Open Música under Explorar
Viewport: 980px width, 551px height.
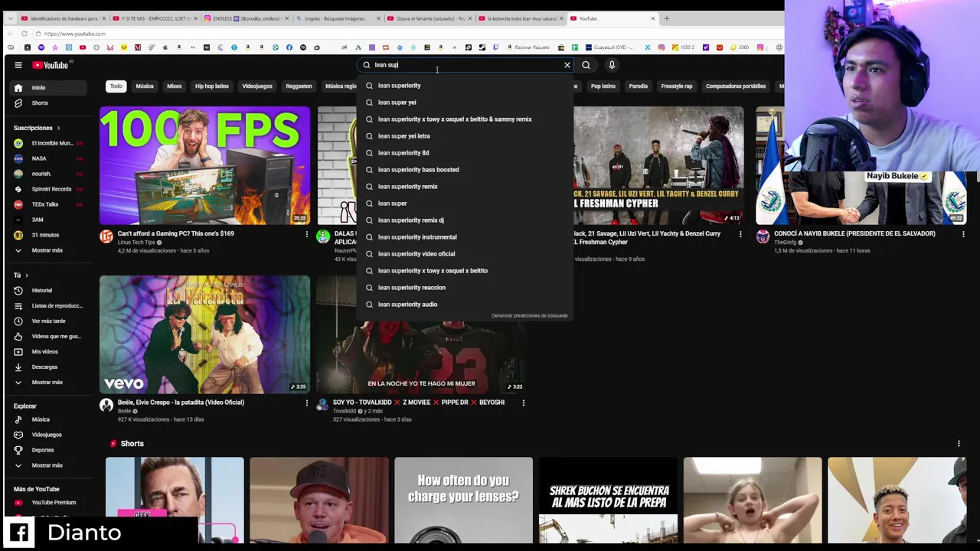pyautogui.click(x=46, y=419)
